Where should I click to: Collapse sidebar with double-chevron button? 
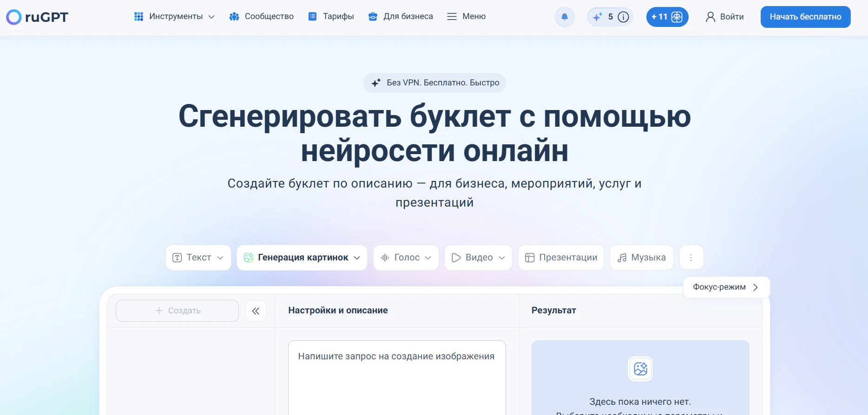pos(256,311)
